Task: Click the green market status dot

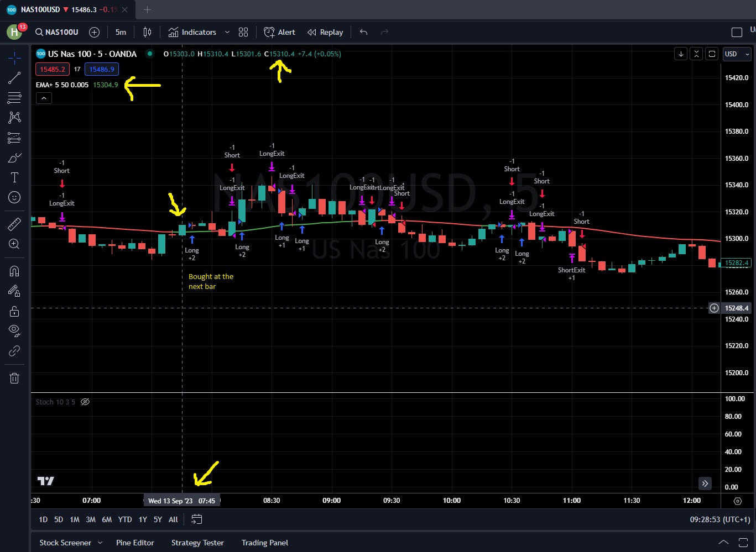Action: click(149, 54)
